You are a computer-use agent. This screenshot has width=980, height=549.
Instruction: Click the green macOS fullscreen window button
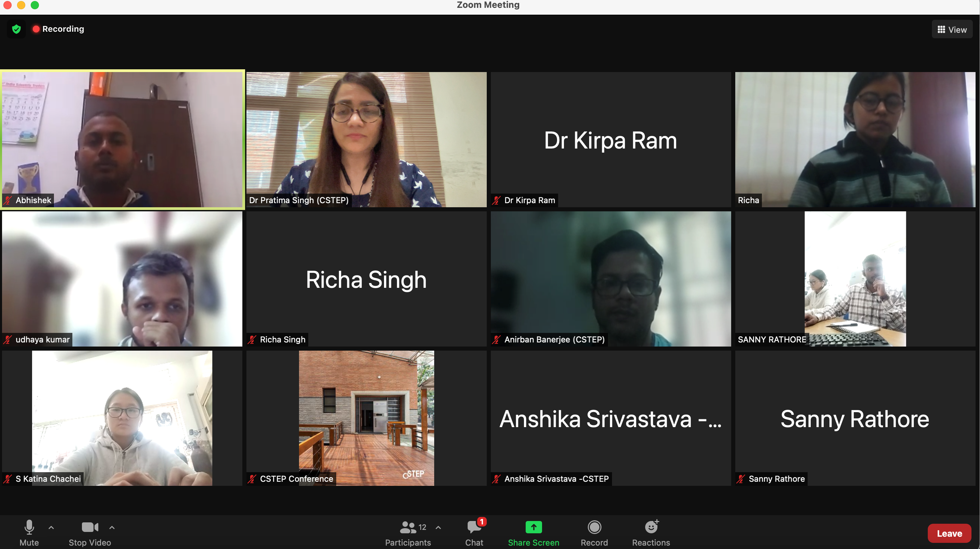click(34, 5)
